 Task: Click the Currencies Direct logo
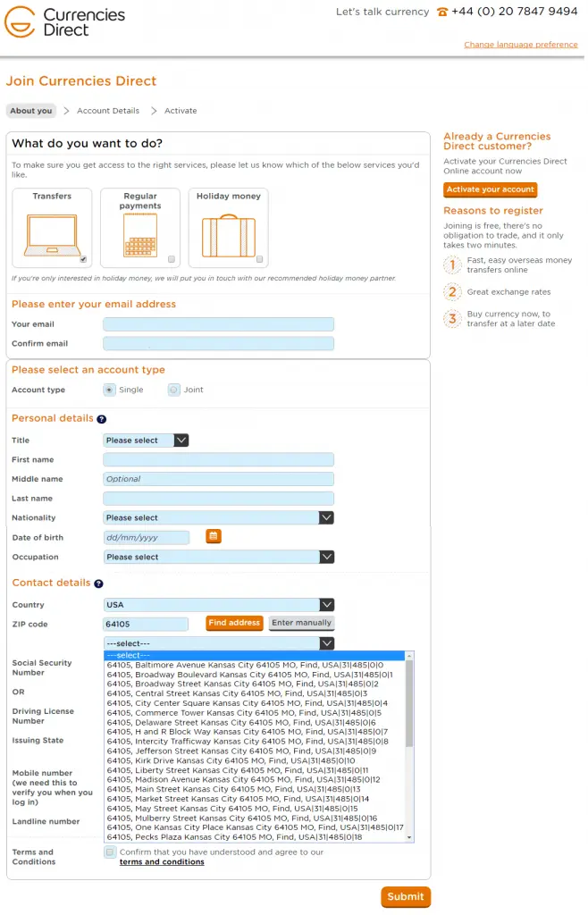pos(64,22)
